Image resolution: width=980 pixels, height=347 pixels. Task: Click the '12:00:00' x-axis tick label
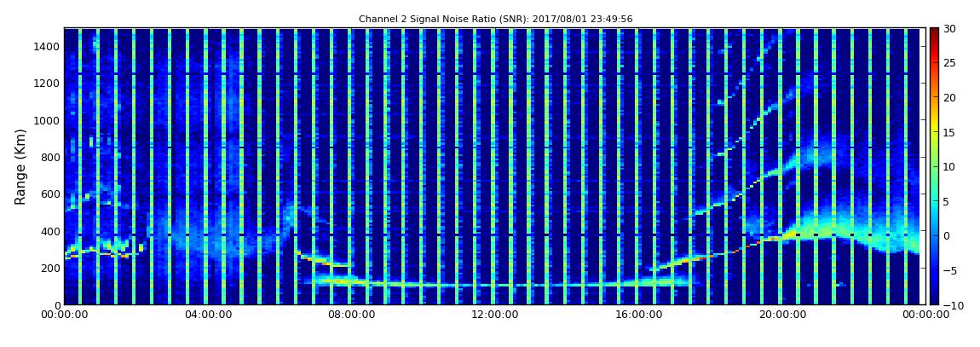tap(495, 315)
